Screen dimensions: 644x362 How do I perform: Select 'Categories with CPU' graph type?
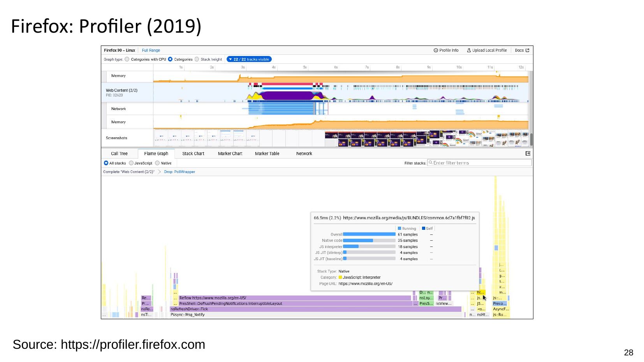(x=127, y=59)
